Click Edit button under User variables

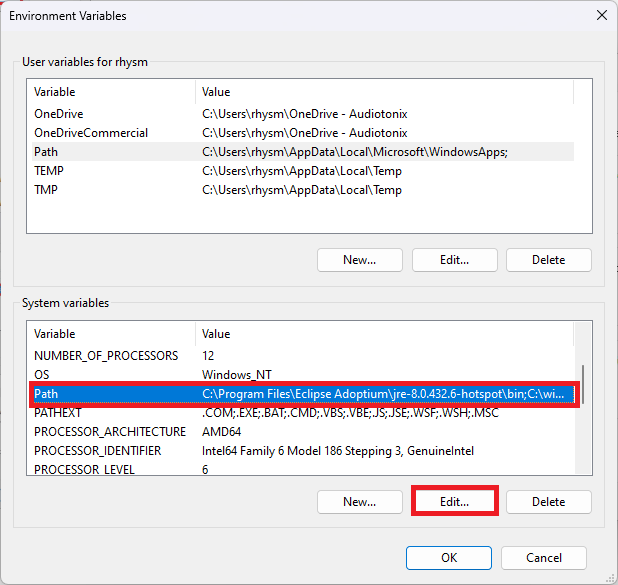point(454,260)
